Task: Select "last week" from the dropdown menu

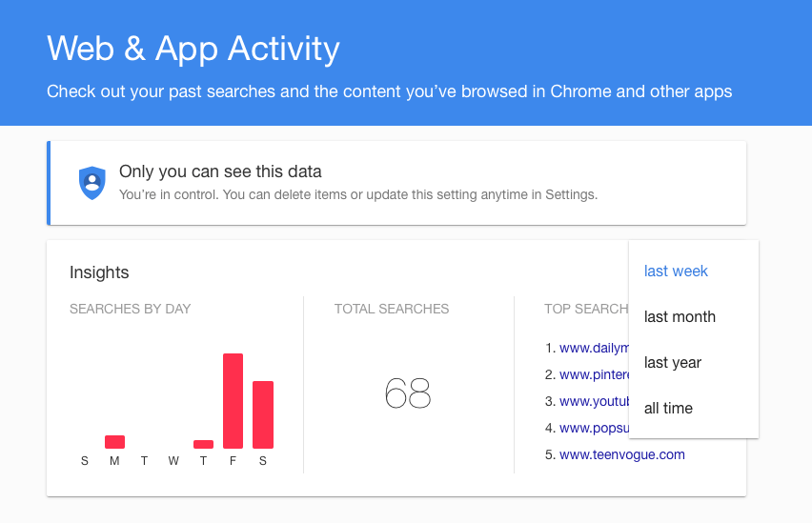Action: point(676,272)
